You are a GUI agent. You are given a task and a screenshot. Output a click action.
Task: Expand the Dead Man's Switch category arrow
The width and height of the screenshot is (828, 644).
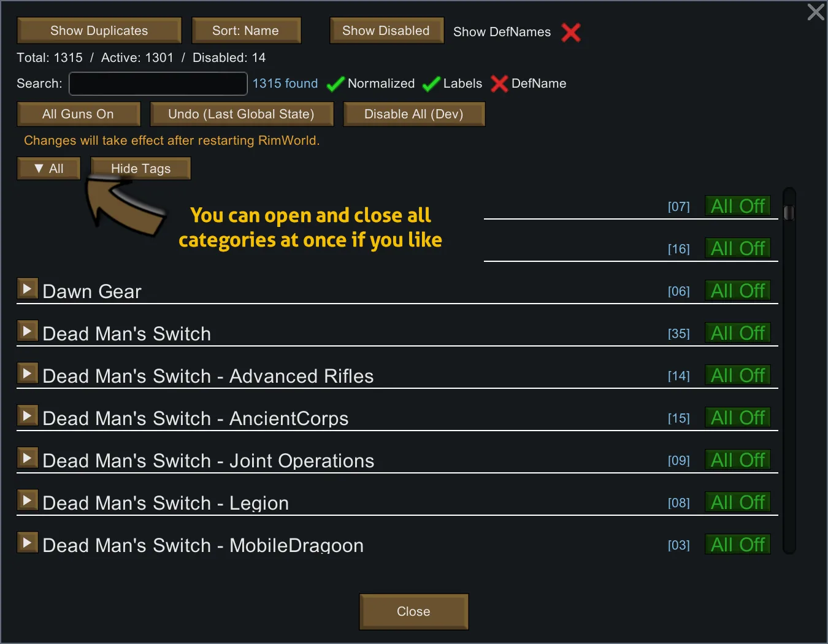[x=27, y=331]
